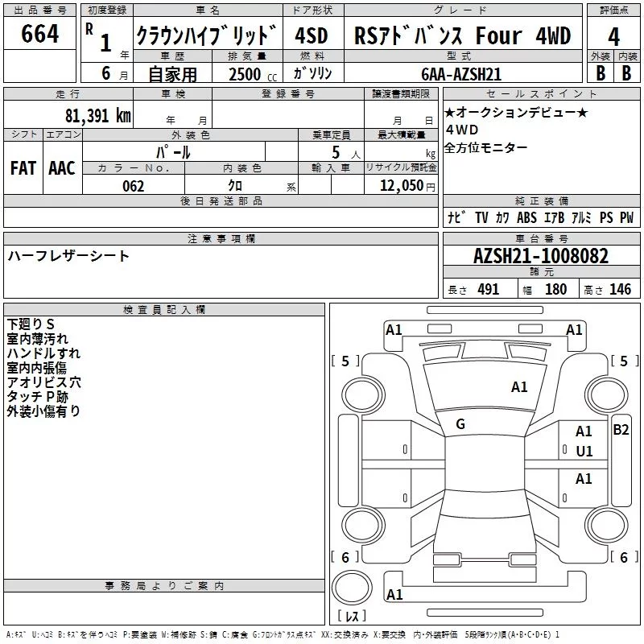This screenshot has width=644, height=644.
Task: Click the A1 marker on the rear bumper
Action: [x=394, y=594]
